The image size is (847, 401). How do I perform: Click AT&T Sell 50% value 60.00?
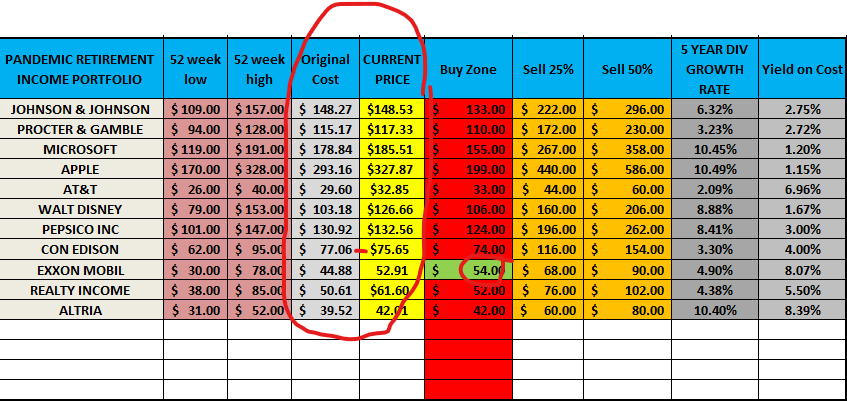coord(628,190)
